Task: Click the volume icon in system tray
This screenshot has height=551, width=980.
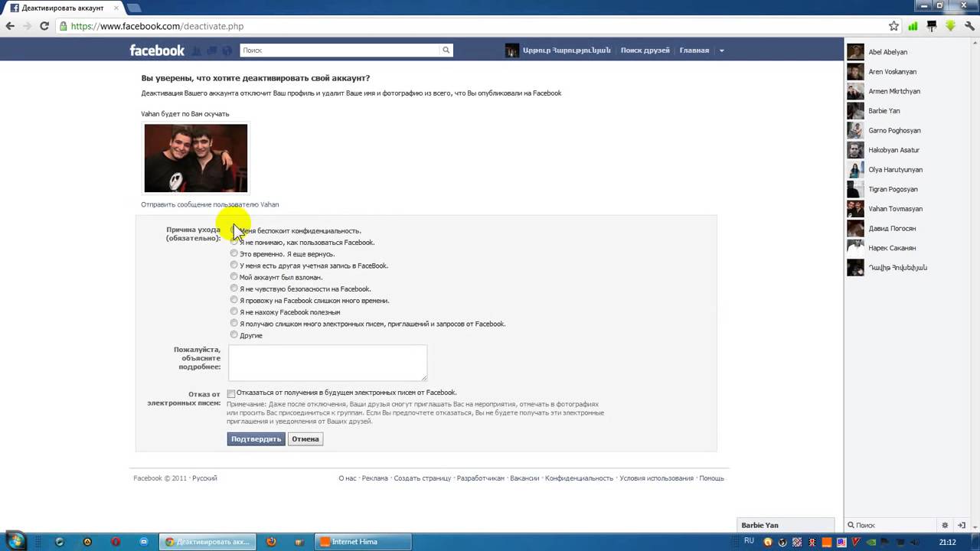Action: pos(915,542)
